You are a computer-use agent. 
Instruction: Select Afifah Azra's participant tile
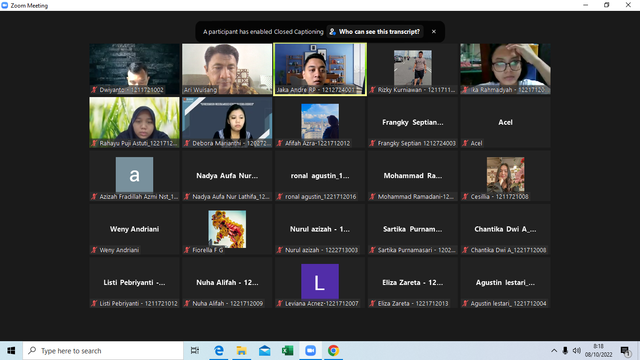click(x=320, y=122)
